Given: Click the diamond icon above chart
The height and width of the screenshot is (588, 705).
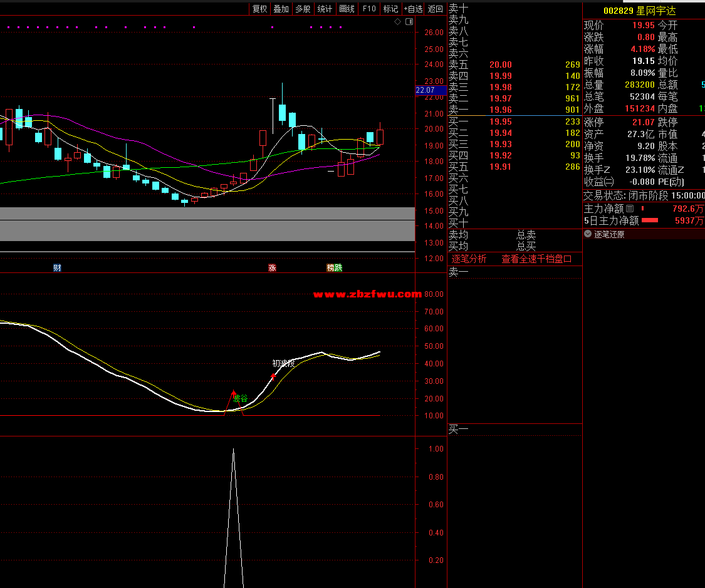Looking at the screenshot, I should [397, 21].
